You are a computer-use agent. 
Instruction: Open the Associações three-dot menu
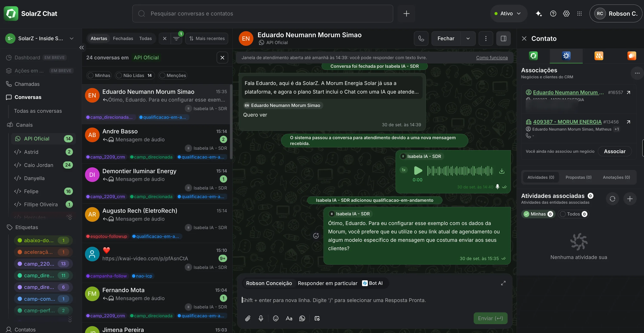637,73
